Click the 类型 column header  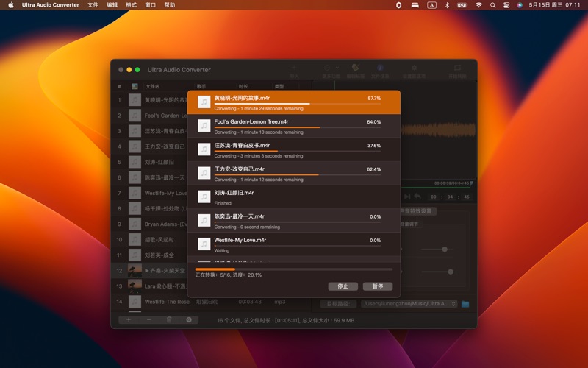[x=279, y=86]
